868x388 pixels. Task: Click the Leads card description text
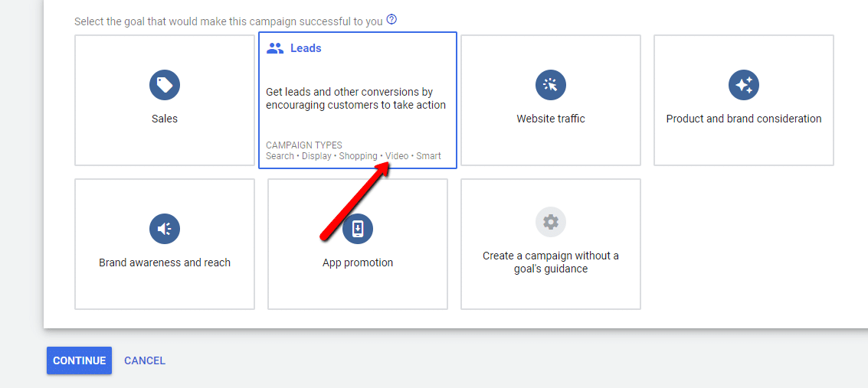(356, 98)
